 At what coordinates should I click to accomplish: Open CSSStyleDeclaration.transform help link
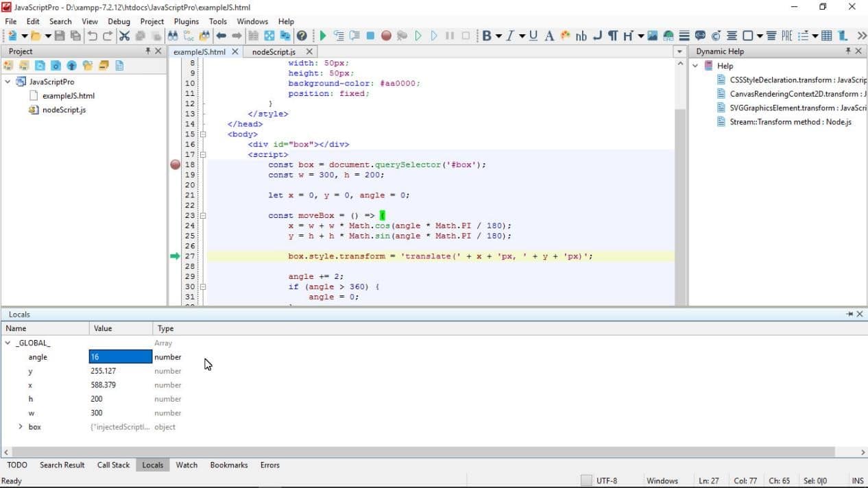pyautogui.click(x=798, y=80)
